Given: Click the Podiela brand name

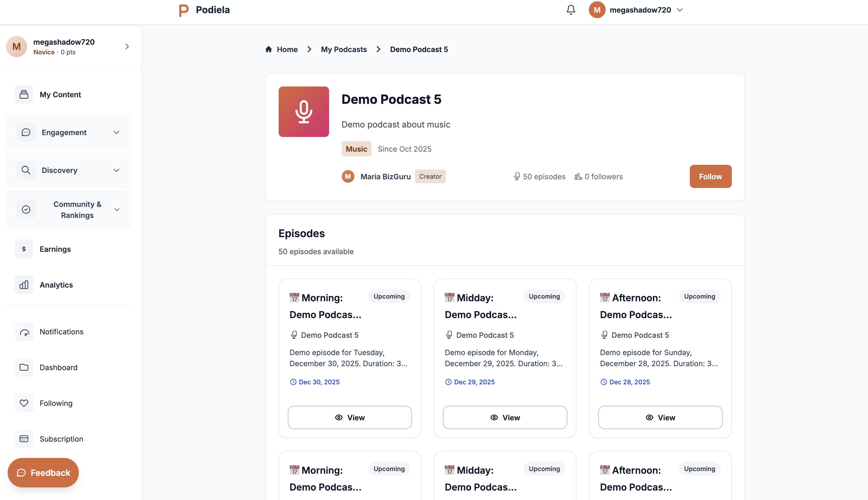Looking at the screenshot, I should tap(213, 10).
